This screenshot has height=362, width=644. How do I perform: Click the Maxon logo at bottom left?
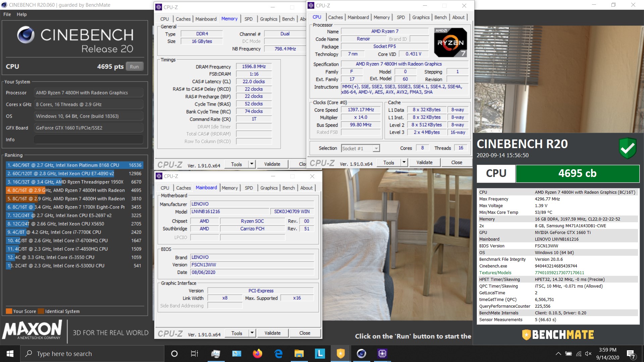tap(32, 330)
